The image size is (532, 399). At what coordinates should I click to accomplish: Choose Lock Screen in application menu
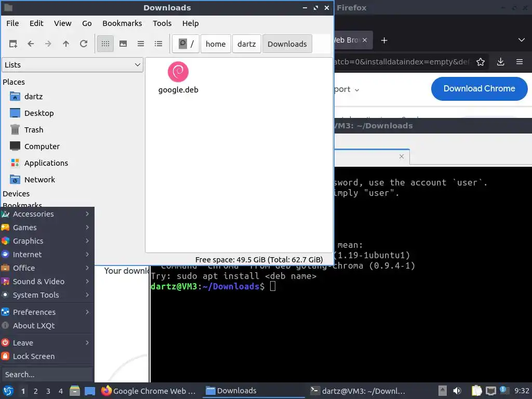pos(47,356)
